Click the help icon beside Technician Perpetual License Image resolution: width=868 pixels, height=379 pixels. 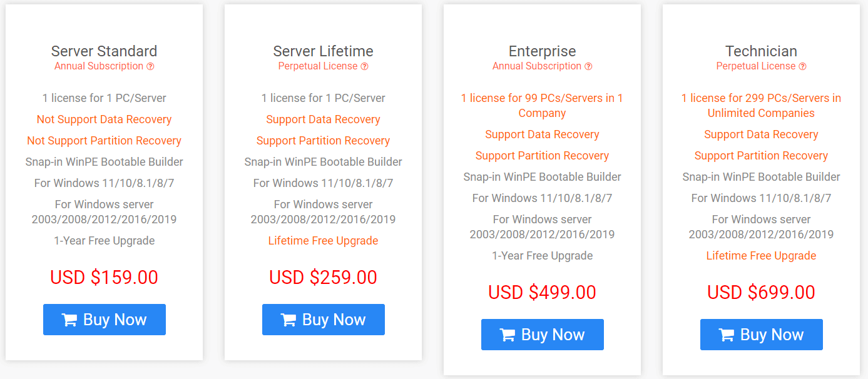[802, 66]
